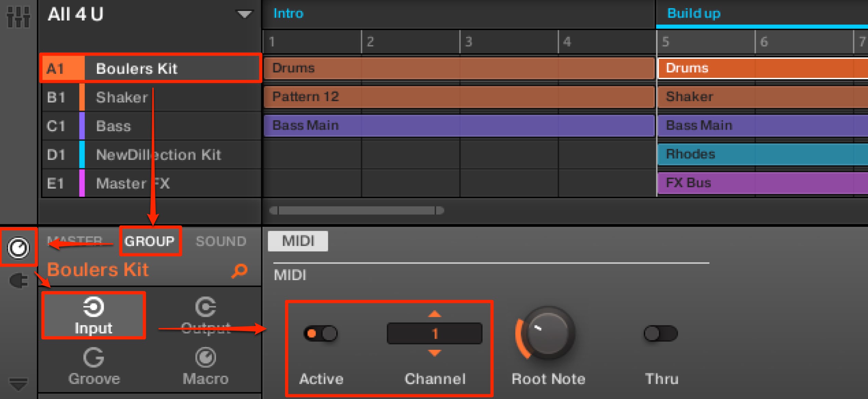Select group B1 Shaker
This screenshot has width=868, height=399.
[151, 97]
